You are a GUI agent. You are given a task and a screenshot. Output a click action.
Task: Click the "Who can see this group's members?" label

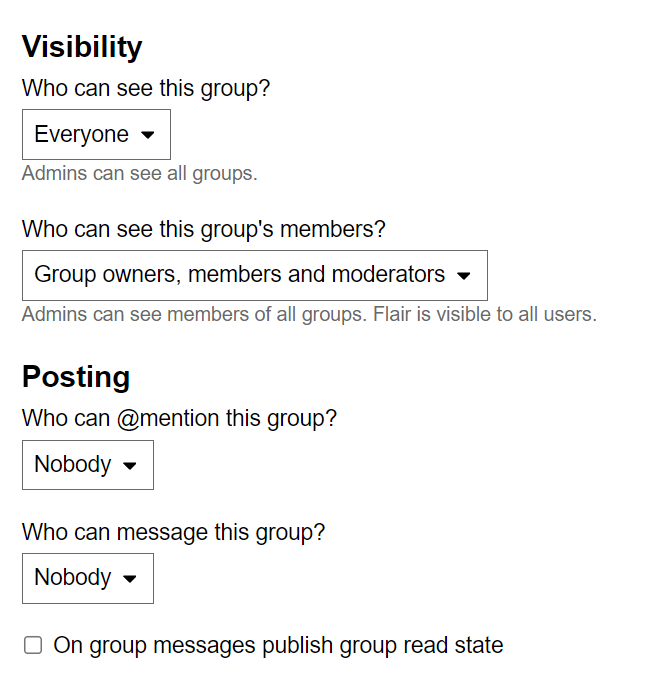[203, 229]
